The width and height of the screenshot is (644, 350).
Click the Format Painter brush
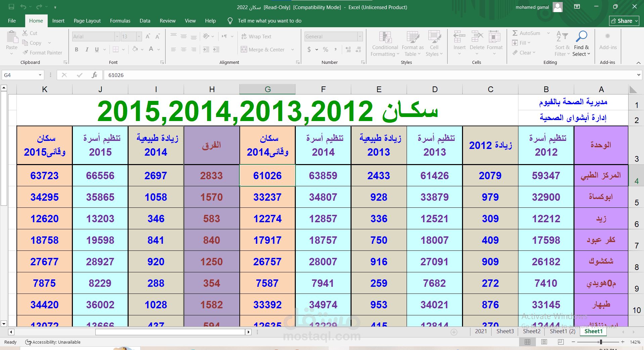[42, 53]
